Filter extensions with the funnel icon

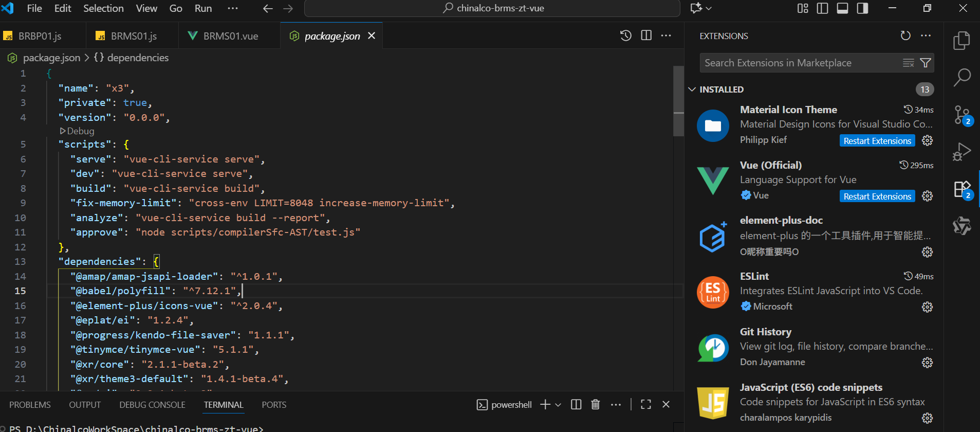pyautogui.click(x=926, y=63)
